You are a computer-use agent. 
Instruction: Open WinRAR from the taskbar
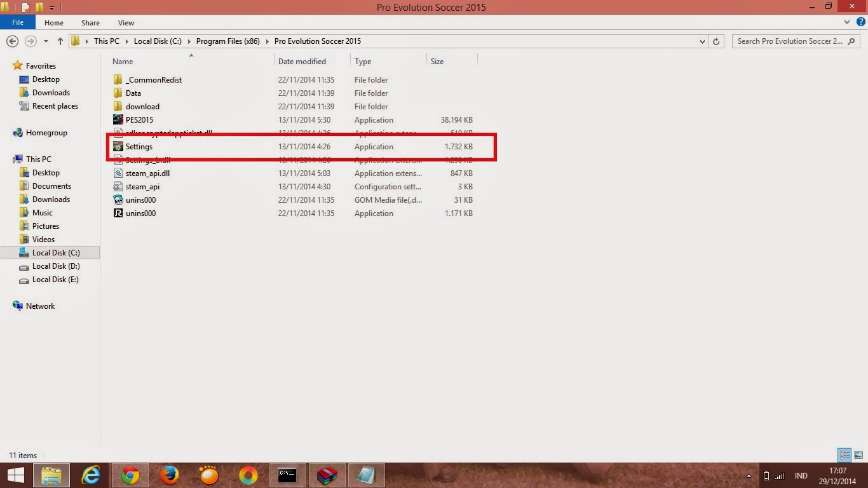point(327,475)
